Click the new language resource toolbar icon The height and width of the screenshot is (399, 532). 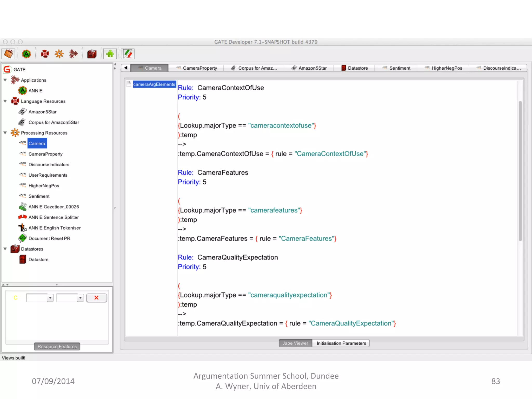(45, 54)
